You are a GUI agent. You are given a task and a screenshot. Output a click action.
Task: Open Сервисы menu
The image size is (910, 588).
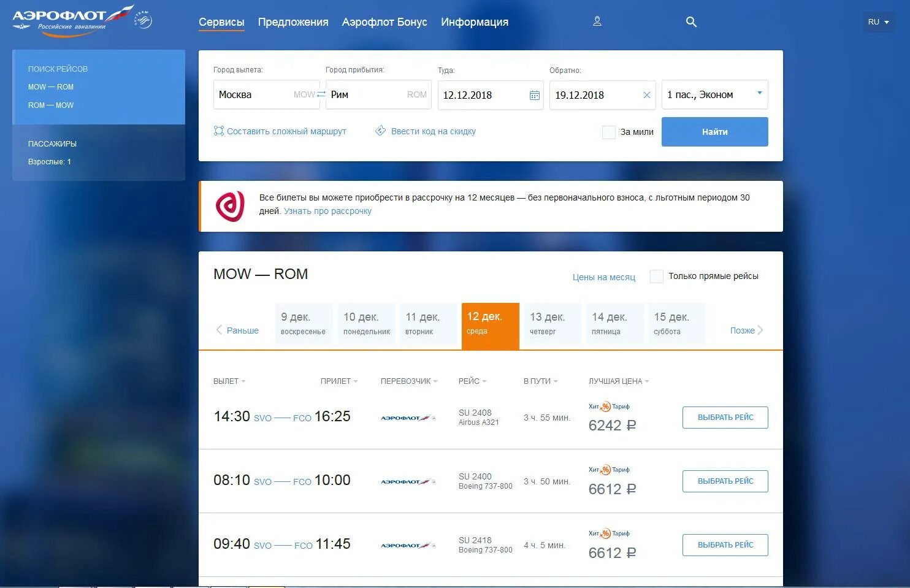coord(221,22)
